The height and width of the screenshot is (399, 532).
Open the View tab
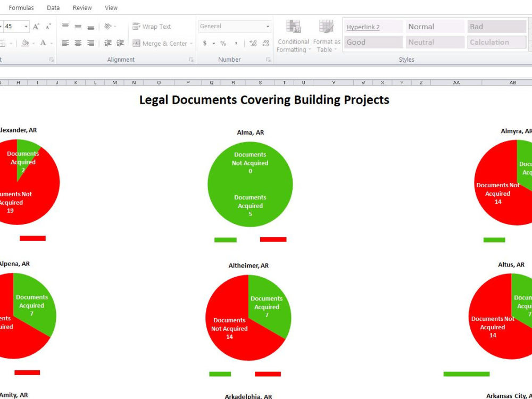coord(111,7)
